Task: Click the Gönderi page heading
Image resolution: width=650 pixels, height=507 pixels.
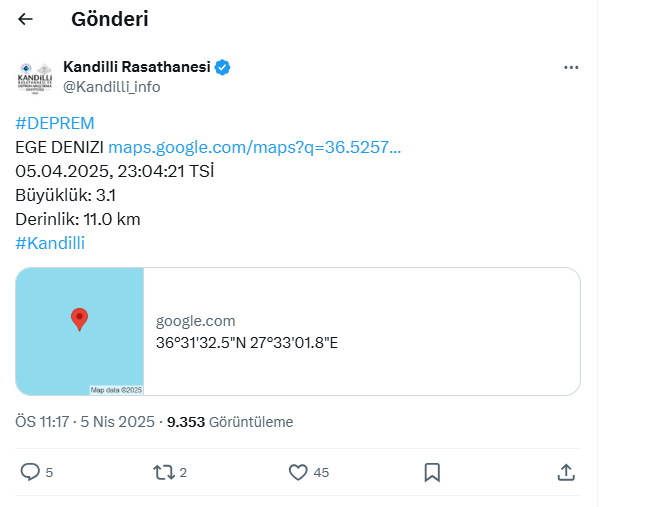Action: [110, 19]
